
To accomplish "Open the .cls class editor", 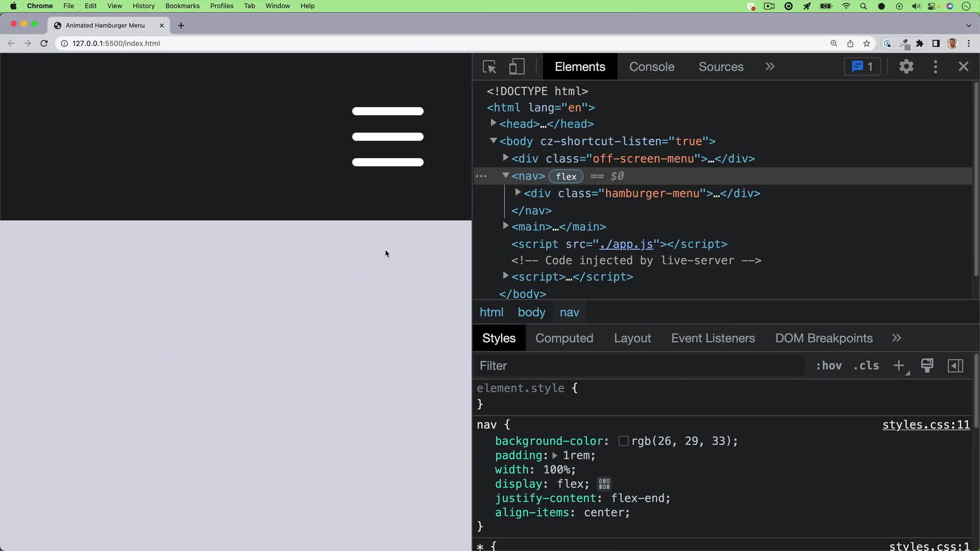I will click(x=866, y=366).
